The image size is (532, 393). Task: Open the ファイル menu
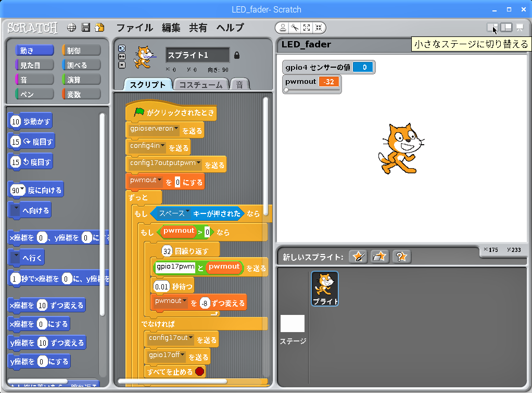click(x=135, y=28)
